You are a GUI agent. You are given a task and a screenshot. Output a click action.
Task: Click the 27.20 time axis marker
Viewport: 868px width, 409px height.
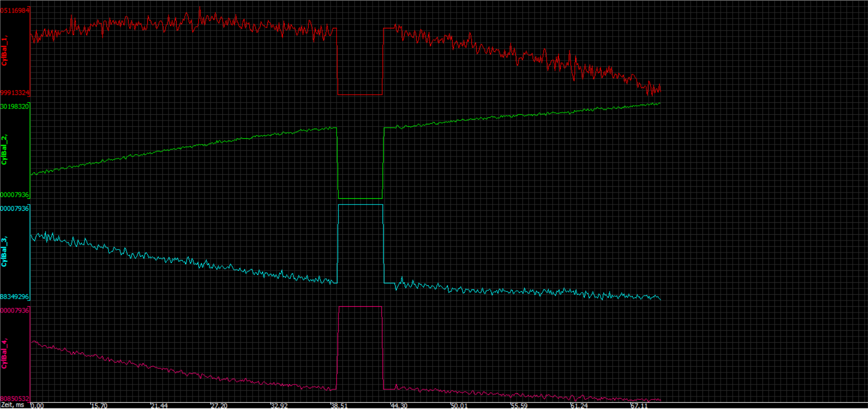pyautogui.click(x=219, y=406)
